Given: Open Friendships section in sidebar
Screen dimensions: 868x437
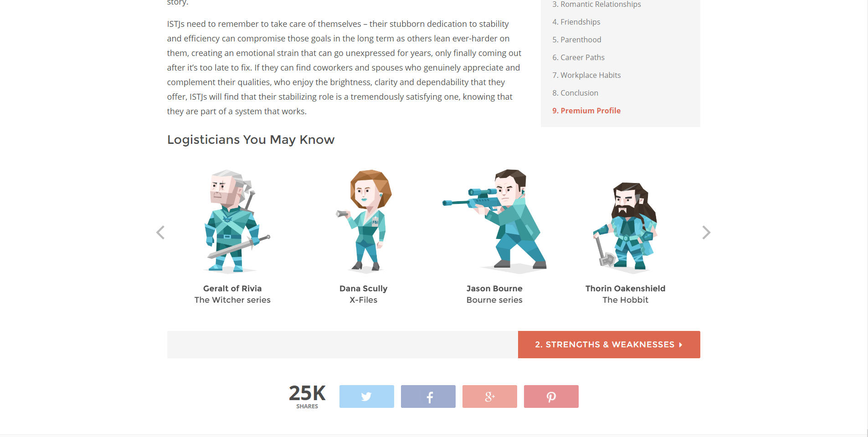Looking at the screenshot, I should 576,22.
